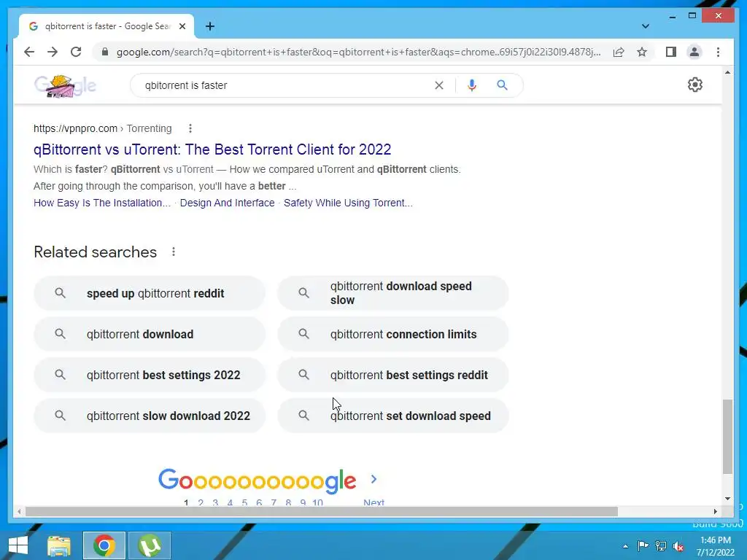Click horizontal scrollbar right arrow
The height and width of the screenshot is (560, 747).
[715, 511]
